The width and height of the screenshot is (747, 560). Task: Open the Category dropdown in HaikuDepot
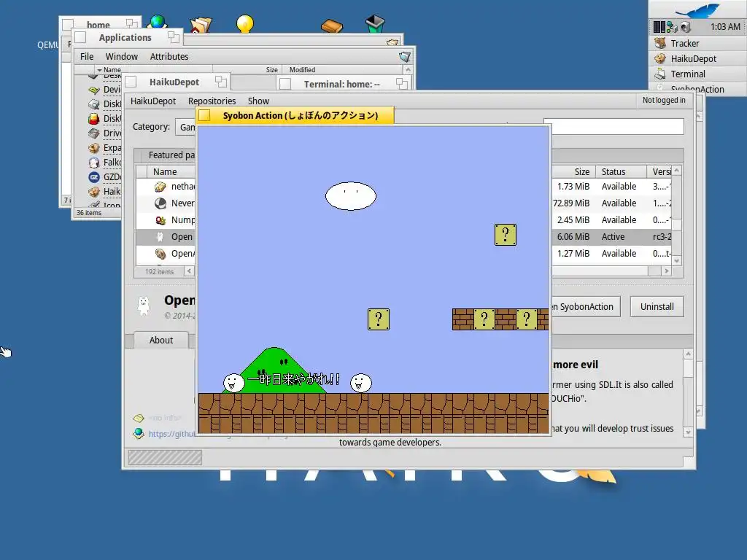click(186, 127)
